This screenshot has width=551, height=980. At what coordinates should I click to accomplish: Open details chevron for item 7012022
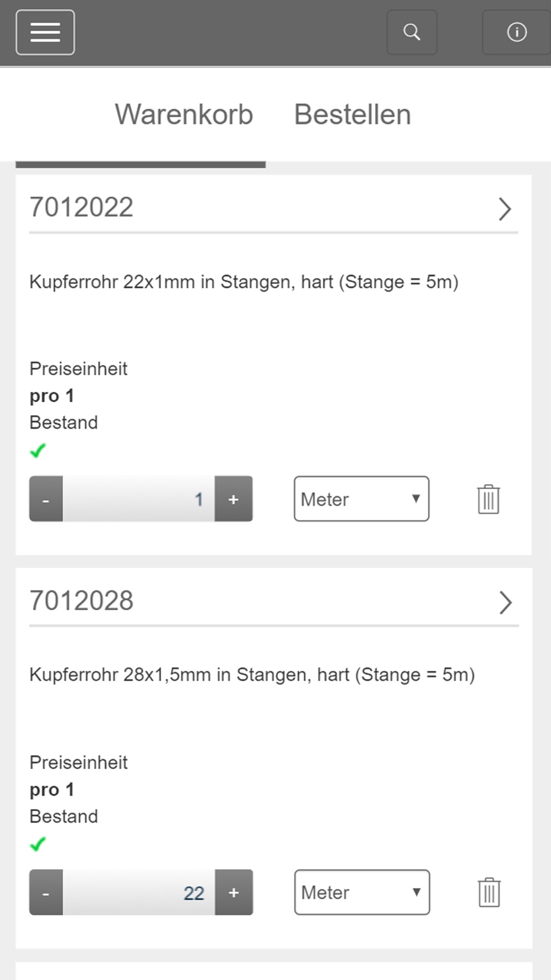tap(505, 209)
